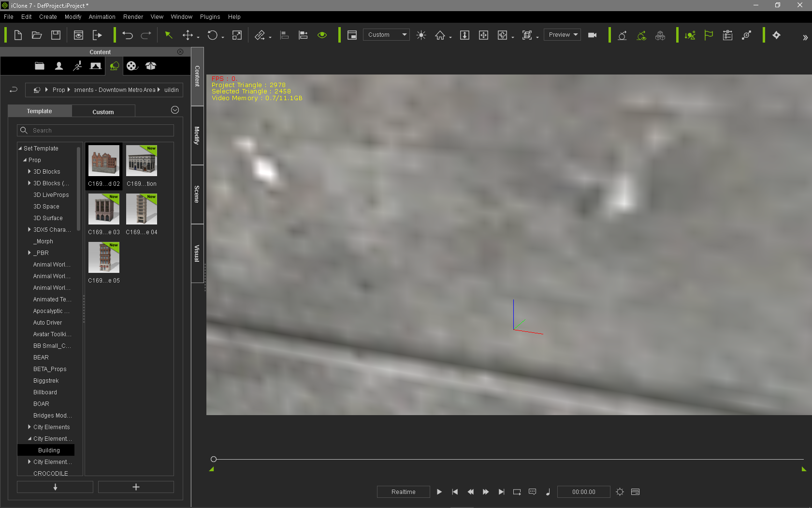812x508 pixels.
Task: Expand the City Elements folder
Action: pos(29,427)
